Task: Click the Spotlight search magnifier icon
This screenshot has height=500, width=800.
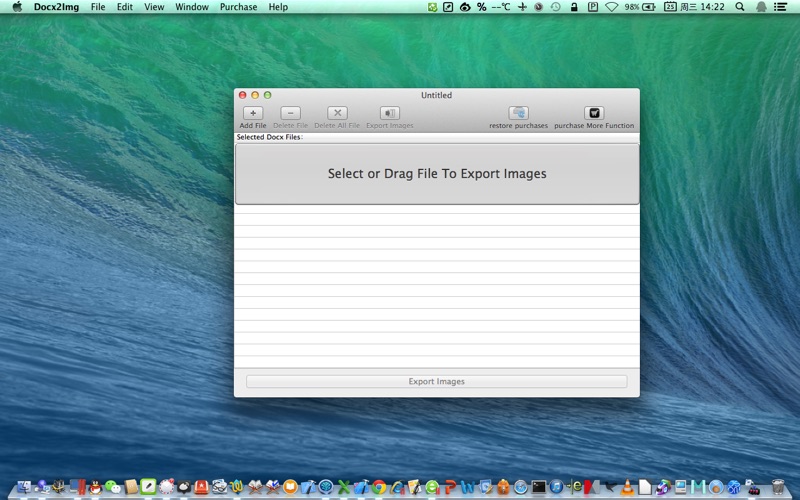Action: click(x=739, y=7)
